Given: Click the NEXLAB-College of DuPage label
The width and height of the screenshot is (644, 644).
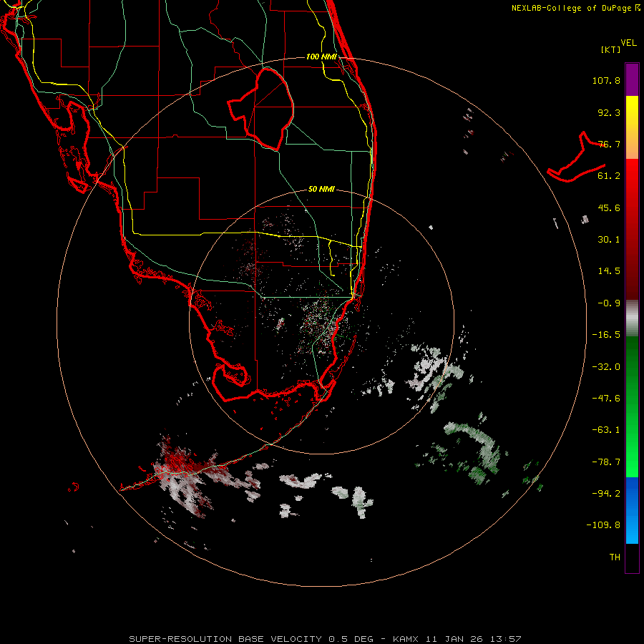Looking at the screenshot, I should 575,8.
